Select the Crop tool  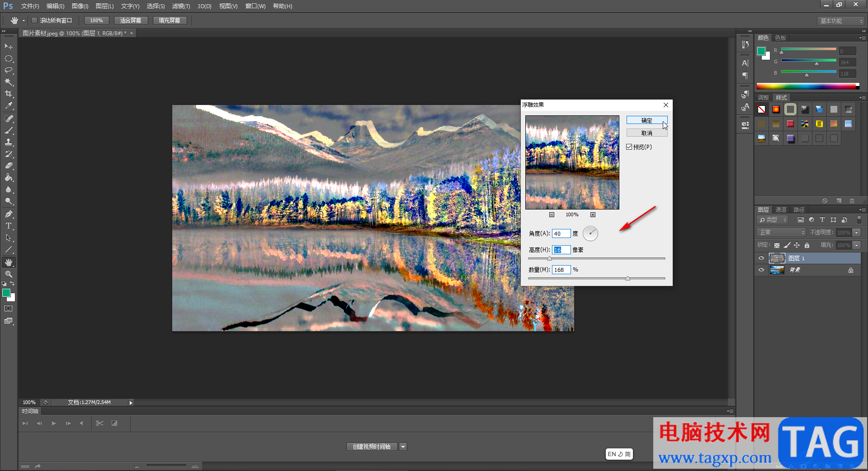tap(9, 94)
